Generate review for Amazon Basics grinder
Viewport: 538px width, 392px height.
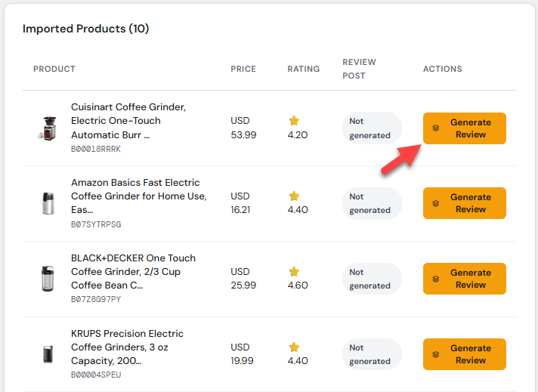pyautogui.click(x=464, y=203)
